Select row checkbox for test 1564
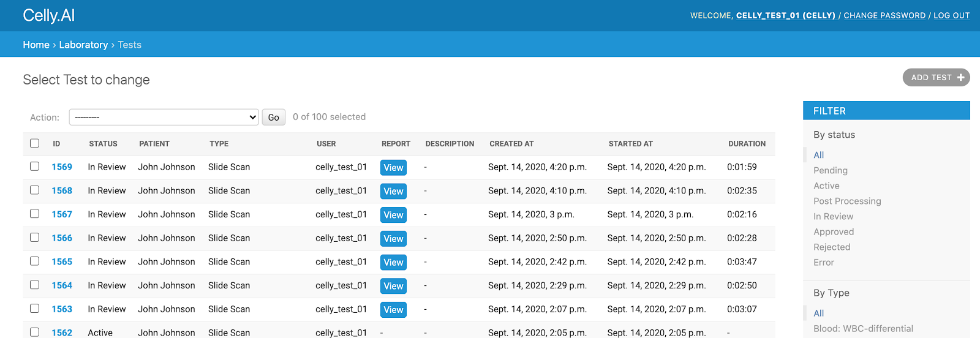The image size is (980, 338). [x=34, y=285]
